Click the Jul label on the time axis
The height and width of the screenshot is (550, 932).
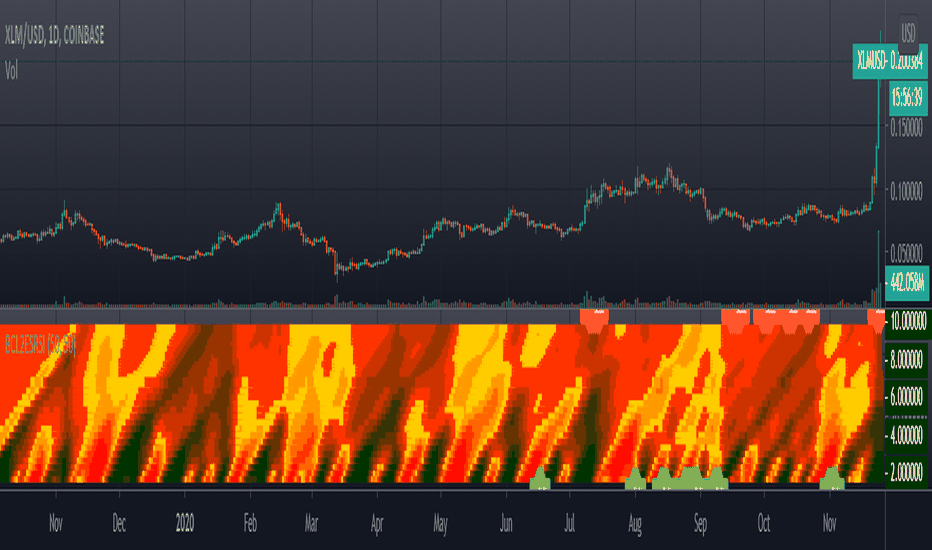tap(569, 524)
